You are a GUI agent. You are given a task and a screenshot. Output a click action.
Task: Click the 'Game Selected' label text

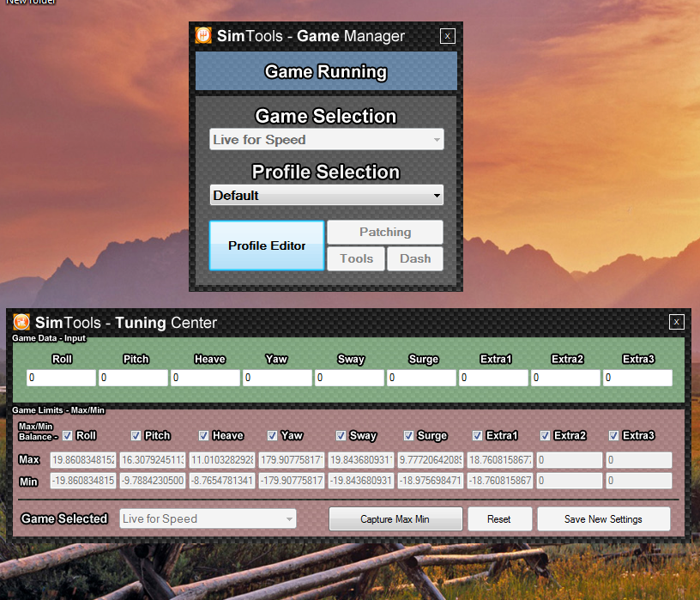click(64, 518)
